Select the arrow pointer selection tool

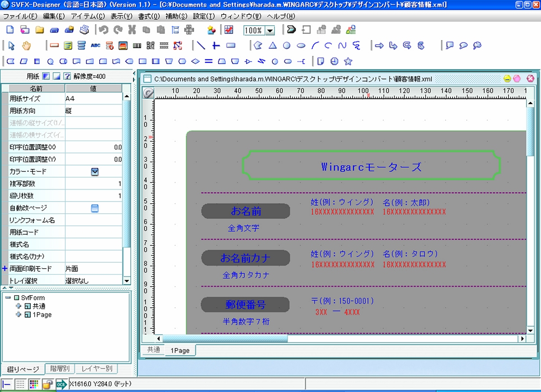[12, 46]
